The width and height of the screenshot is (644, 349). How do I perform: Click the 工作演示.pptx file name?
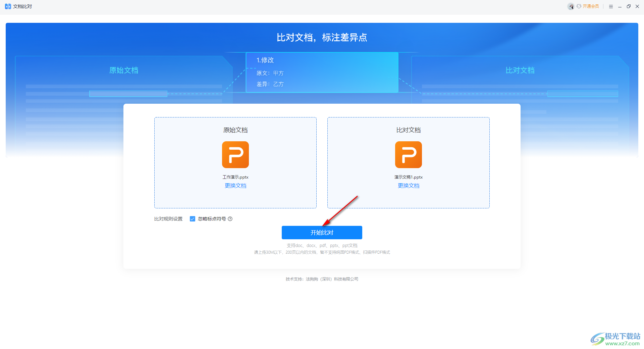tap(235, 177)
